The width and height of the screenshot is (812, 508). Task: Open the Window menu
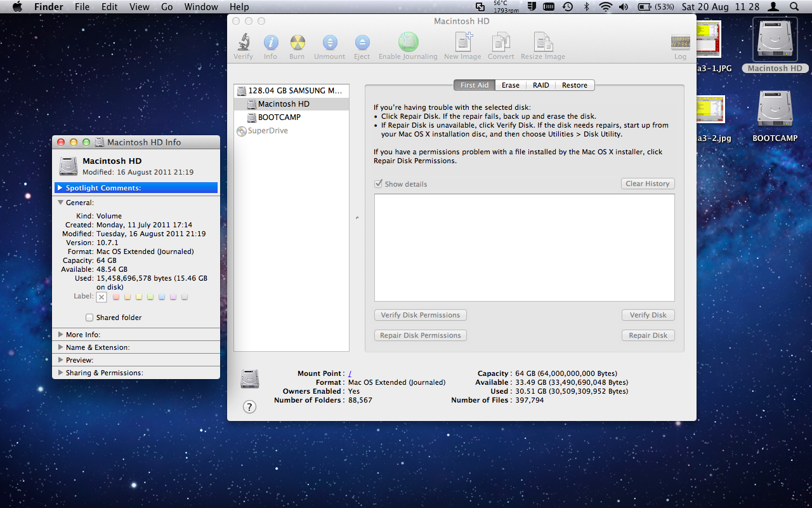[200, 7]
